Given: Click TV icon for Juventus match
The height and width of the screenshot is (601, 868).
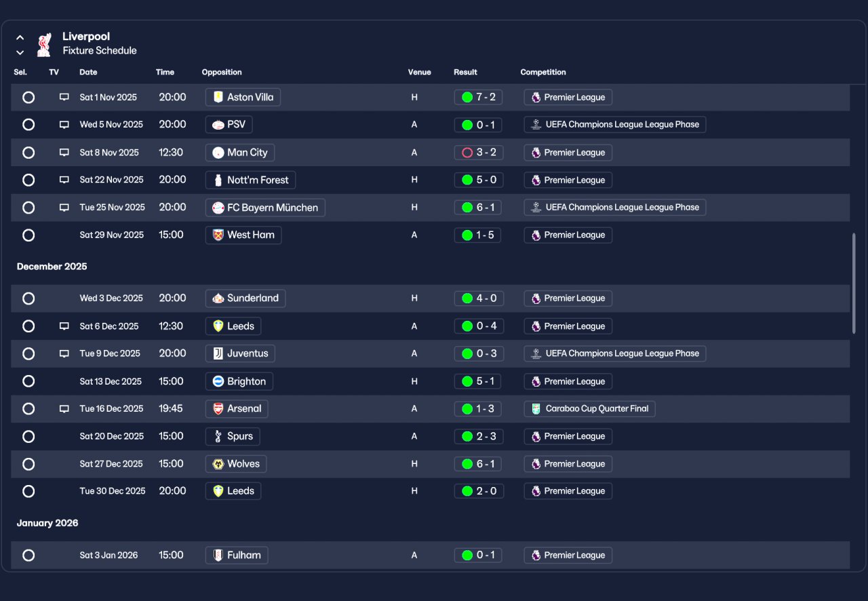Looking at the screenshot, I should (64, 353).
